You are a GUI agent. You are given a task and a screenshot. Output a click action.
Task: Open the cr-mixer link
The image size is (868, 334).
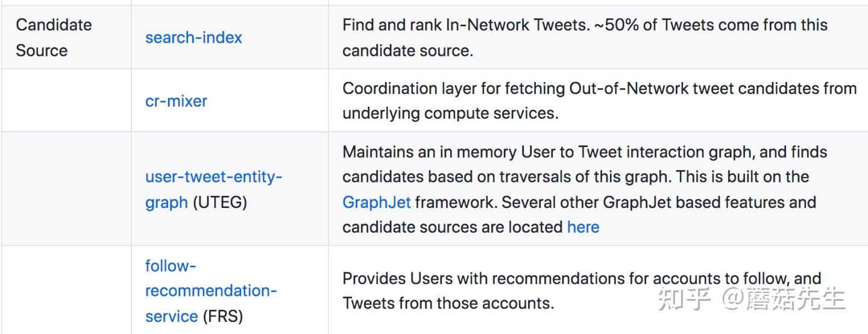176,101
